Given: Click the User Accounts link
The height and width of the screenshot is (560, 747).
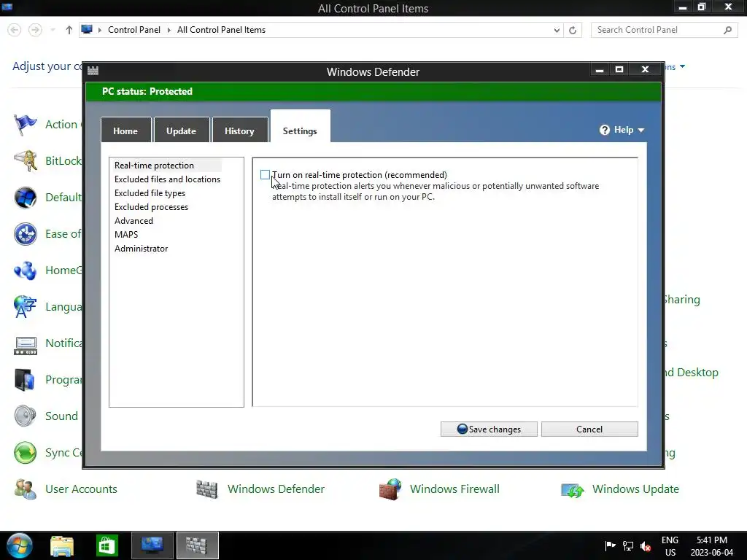Looking at the screenshot, I should (81, 489).
